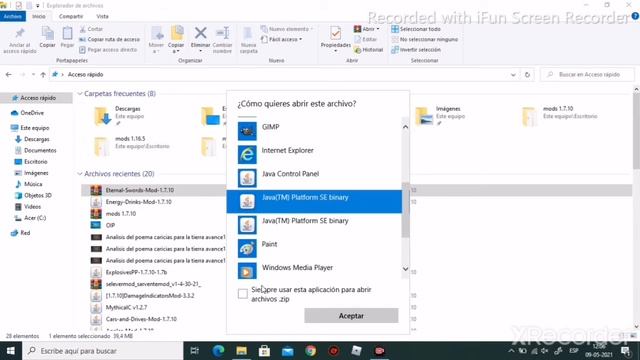Click the dialog list scroll-down arrow

click(405, 269)
